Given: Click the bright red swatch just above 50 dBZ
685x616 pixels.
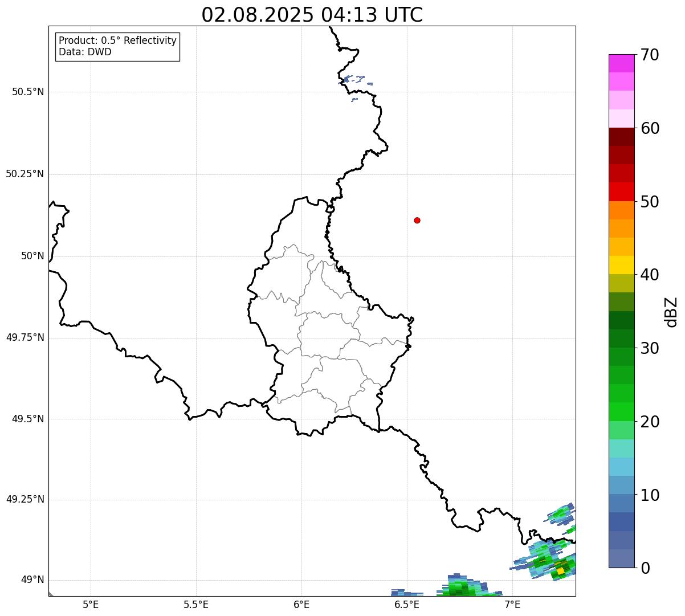Looking at the screenshot, I should [621, 192].
